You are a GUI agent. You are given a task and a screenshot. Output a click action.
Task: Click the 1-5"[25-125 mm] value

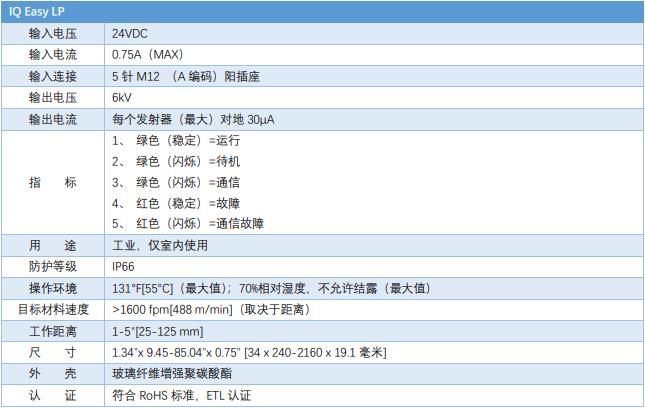tap(158, 332)
